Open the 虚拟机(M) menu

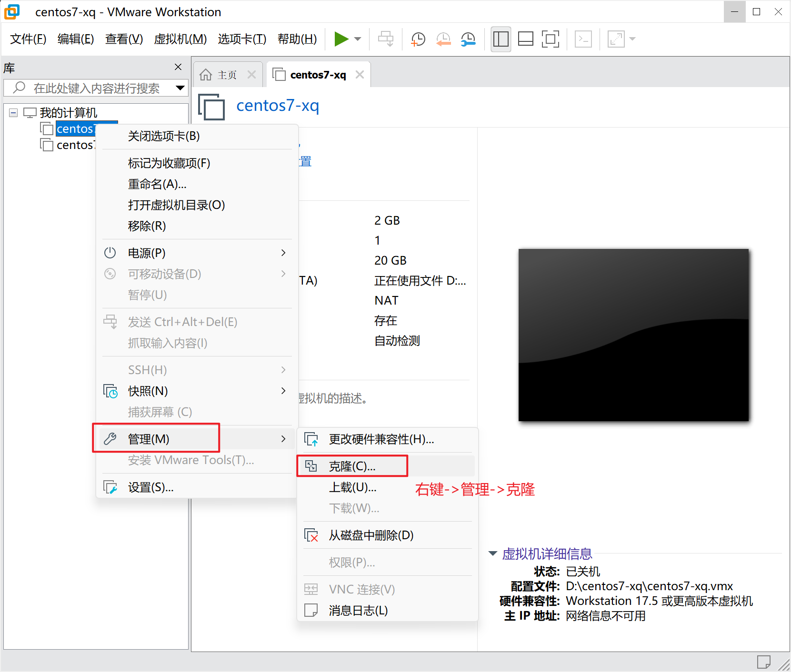180,39
